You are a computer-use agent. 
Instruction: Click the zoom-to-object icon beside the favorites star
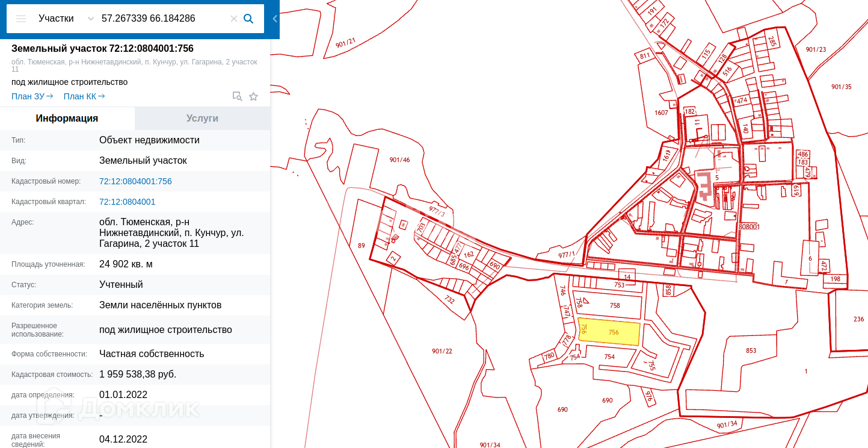[237, 96]
